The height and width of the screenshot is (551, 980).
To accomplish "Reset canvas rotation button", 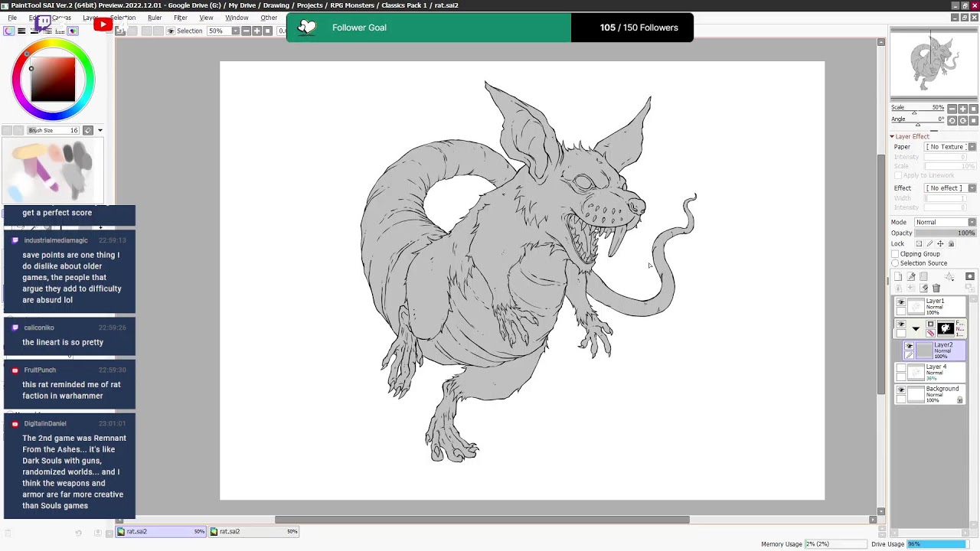I will (x=973, y=121).
